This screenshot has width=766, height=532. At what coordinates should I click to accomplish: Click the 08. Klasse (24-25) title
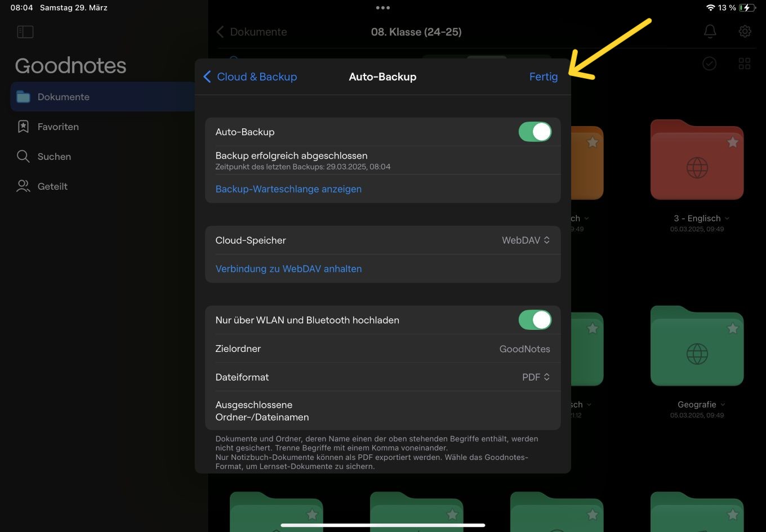click(416, 32)
